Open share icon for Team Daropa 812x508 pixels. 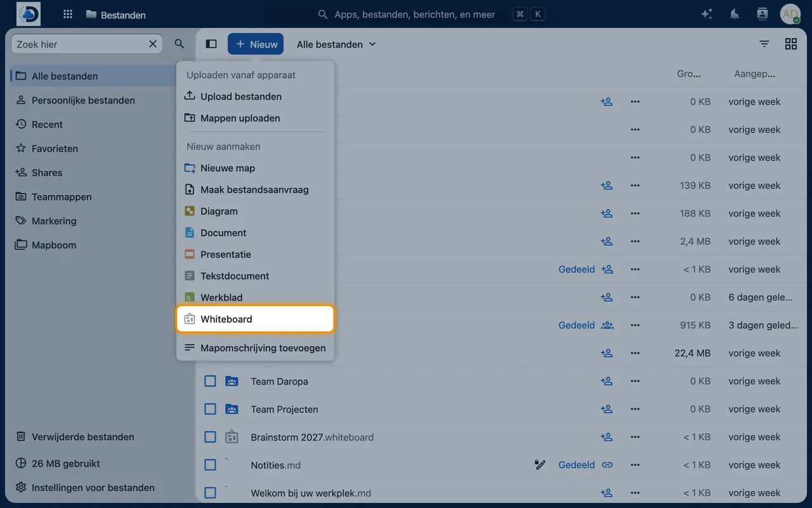point(607,381)
